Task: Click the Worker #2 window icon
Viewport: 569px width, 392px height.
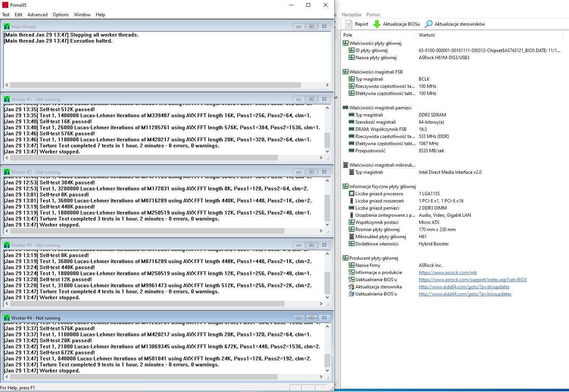Action: point(7,172)
